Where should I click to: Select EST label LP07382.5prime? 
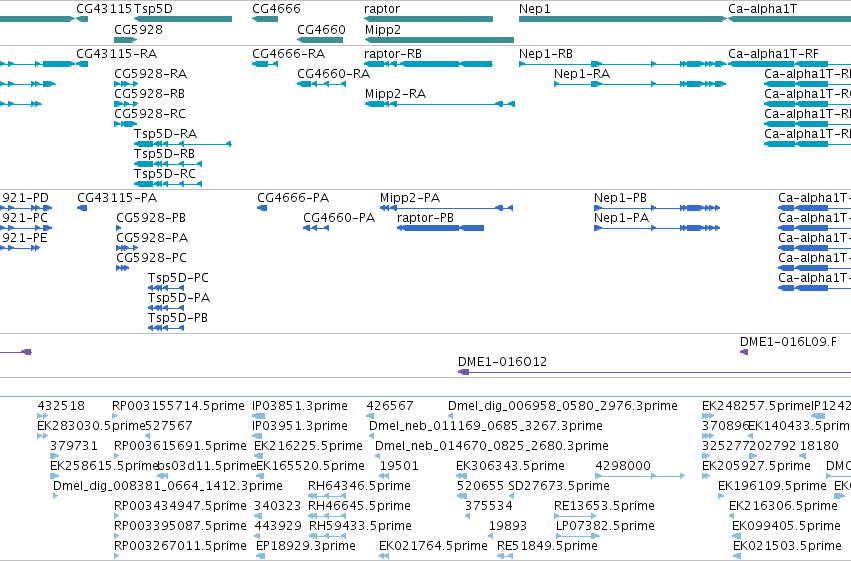605,527
